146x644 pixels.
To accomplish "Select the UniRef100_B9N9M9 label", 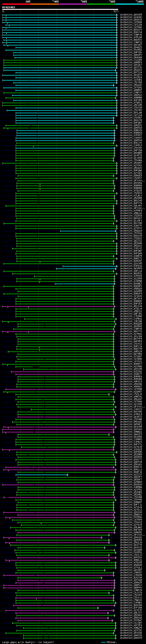I will [131, 186].
